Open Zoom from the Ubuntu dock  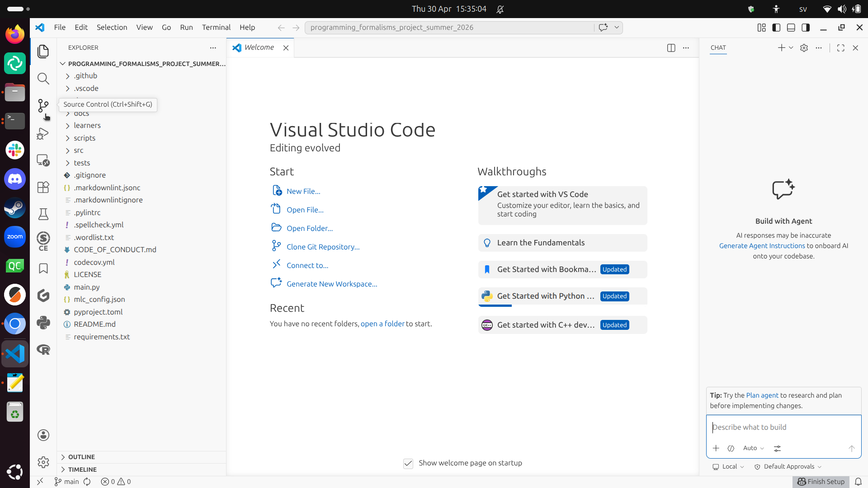click(15, 237)
